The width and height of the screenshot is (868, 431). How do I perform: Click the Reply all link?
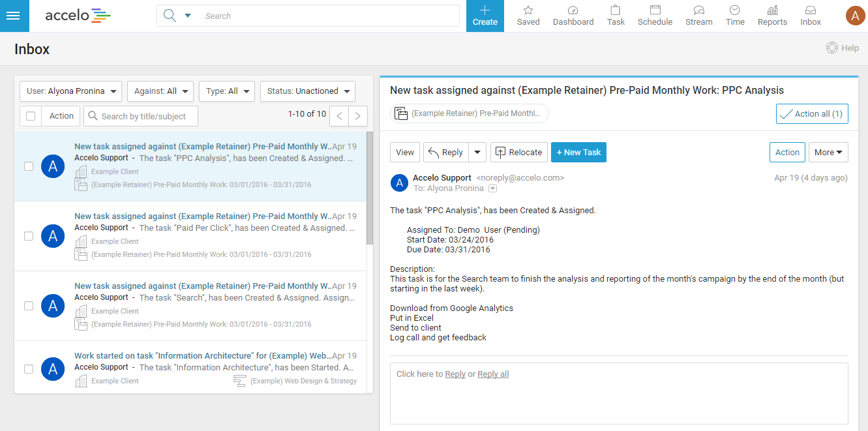493,374
